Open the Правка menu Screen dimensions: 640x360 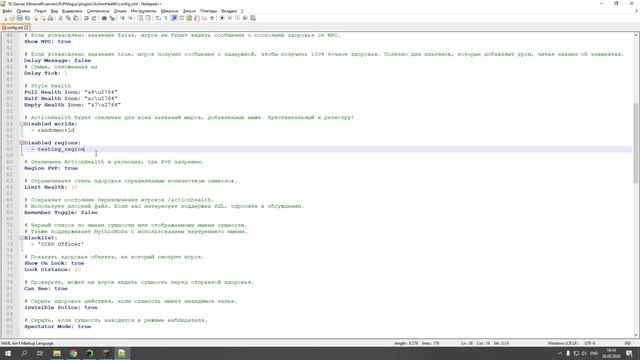[x=23, y=11]
